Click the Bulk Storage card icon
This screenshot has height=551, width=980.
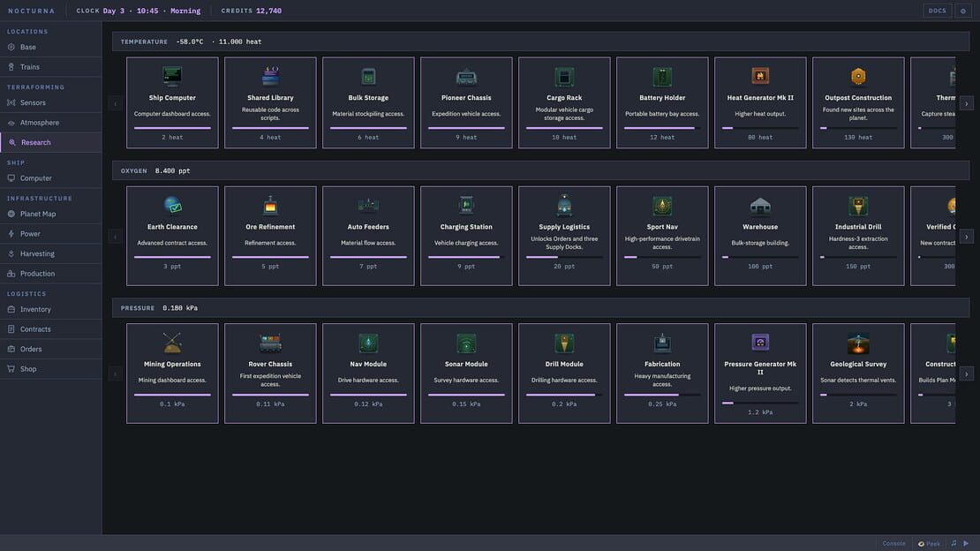[x=368, y=76]
